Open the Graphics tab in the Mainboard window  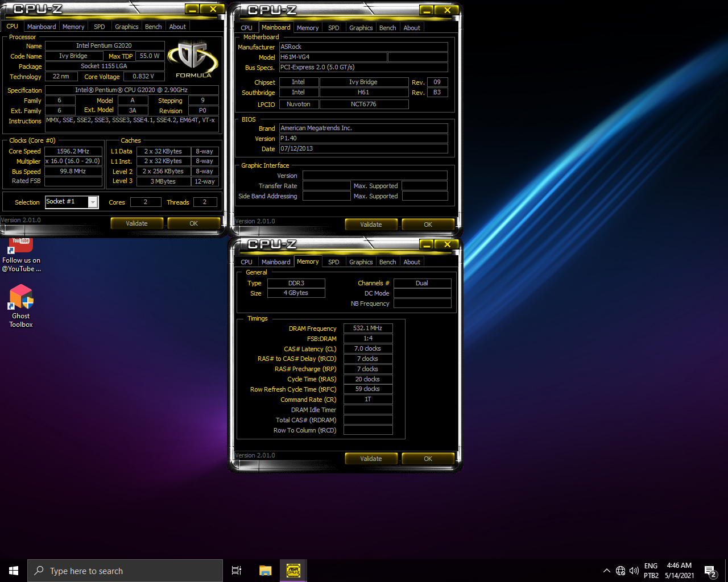coord(361,28)
